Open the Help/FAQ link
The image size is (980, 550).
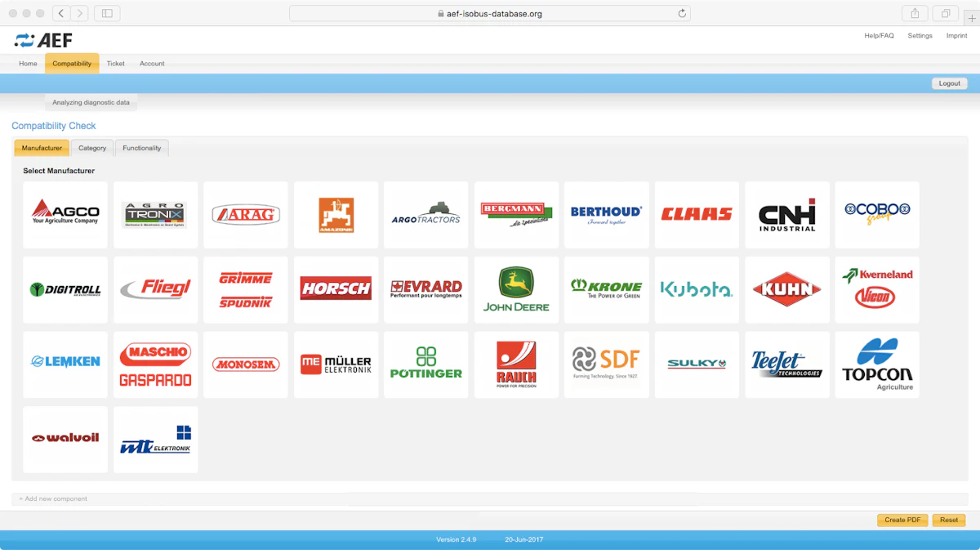[880, 36]
